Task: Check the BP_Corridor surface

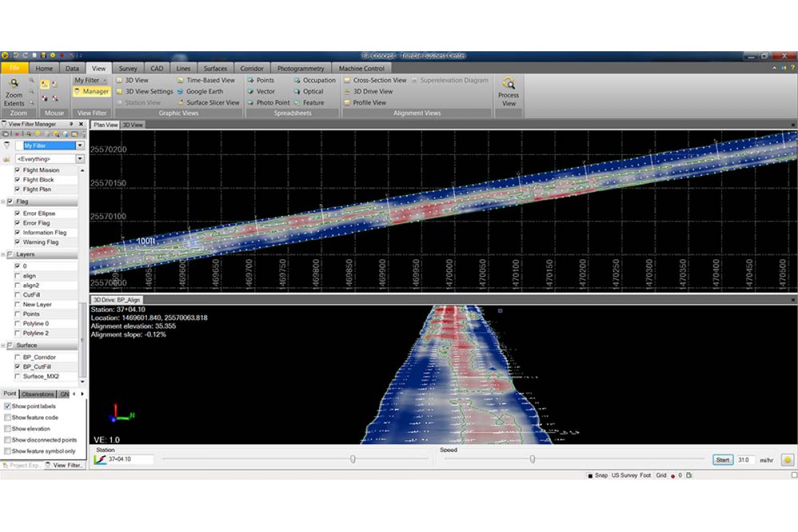Action: coord(17,357)
